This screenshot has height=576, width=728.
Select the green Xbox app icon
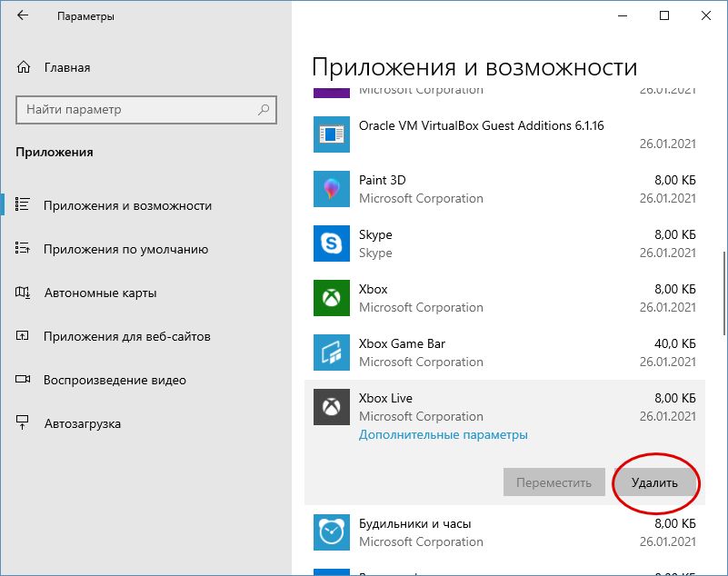331,298
